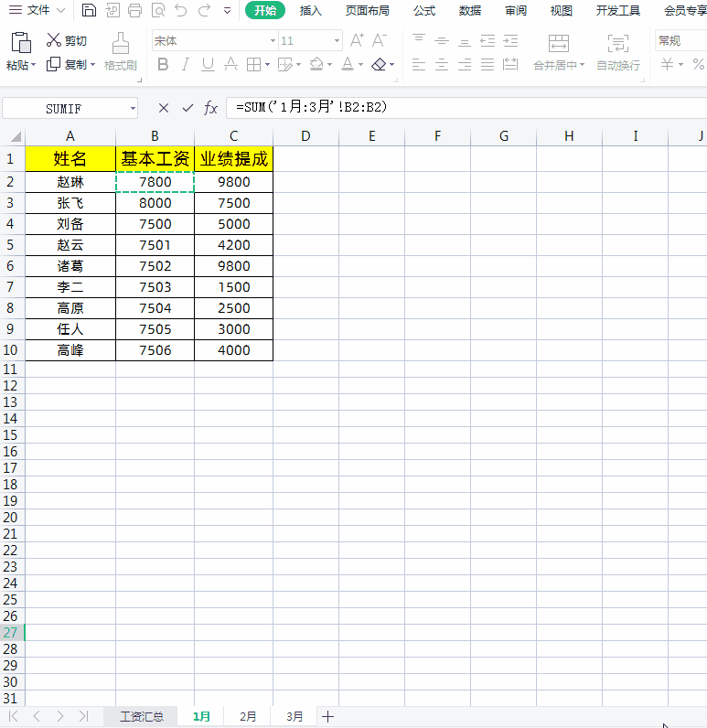Viewport: 707px width, 728px height.
Task: Open Print Preview icon
Action: coord(158,10)
